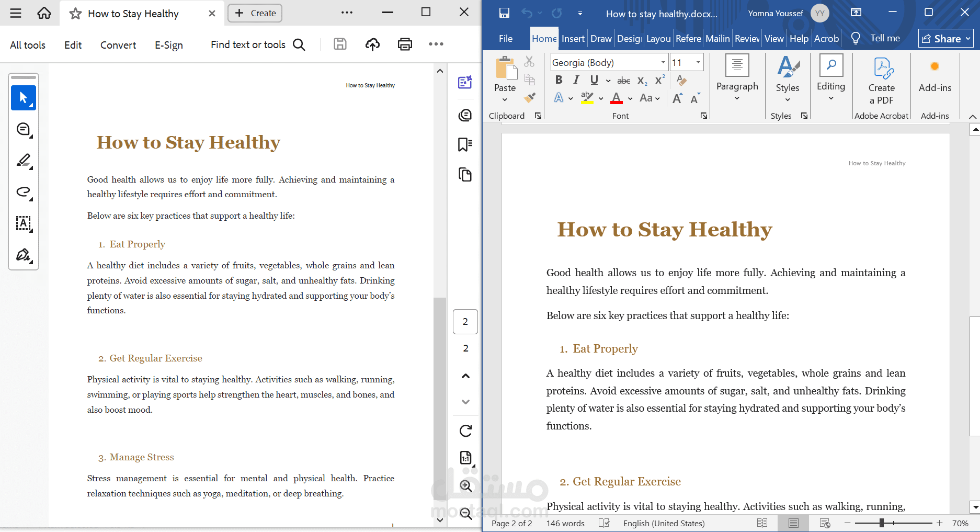Screen dimensions: 980x532
Task: Star the How to Stay Healthy tab
Action: [75, 14]
